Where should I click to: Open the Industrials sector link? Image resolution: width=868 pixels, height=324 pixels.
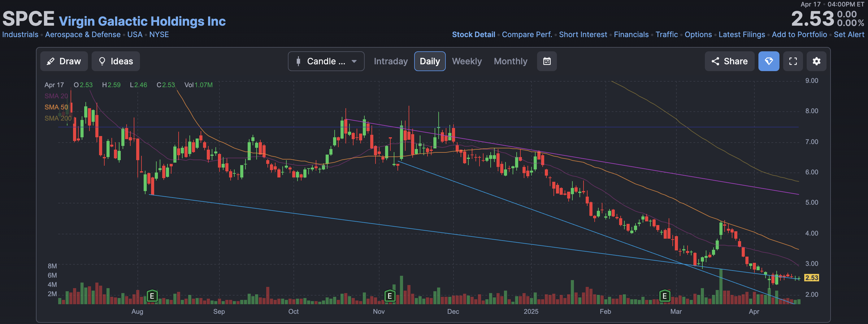(x=20, y=35)
